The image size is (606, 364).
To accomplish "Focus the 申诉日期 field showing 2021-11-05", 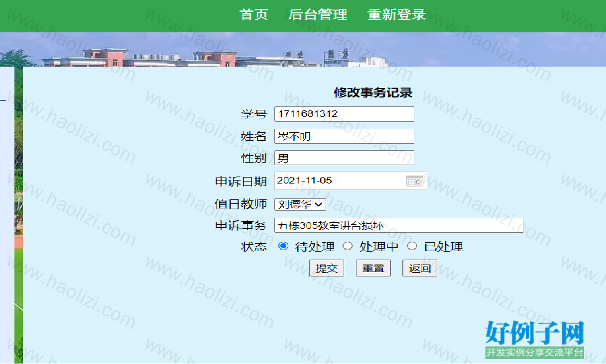I will pos(351,181).
